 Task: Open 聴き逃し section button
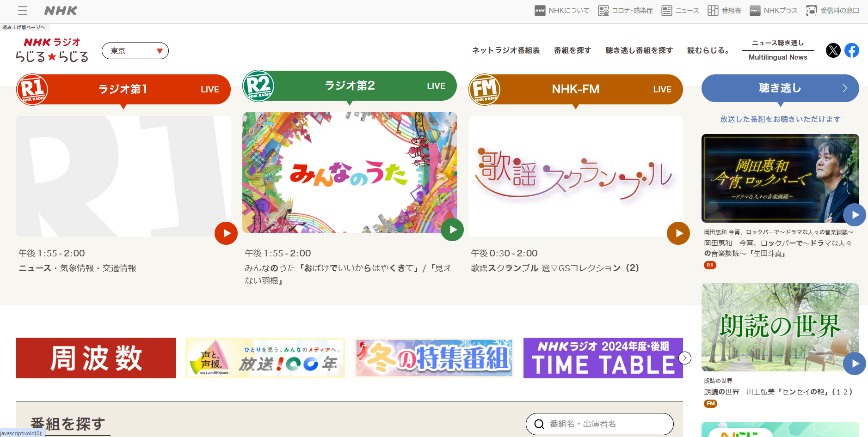pyautogui.click(x=780, y=88)
